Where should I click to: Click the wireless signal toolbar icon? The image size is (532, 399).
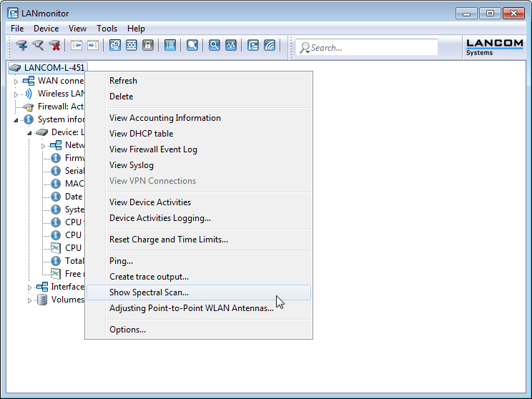coord(270,45)
